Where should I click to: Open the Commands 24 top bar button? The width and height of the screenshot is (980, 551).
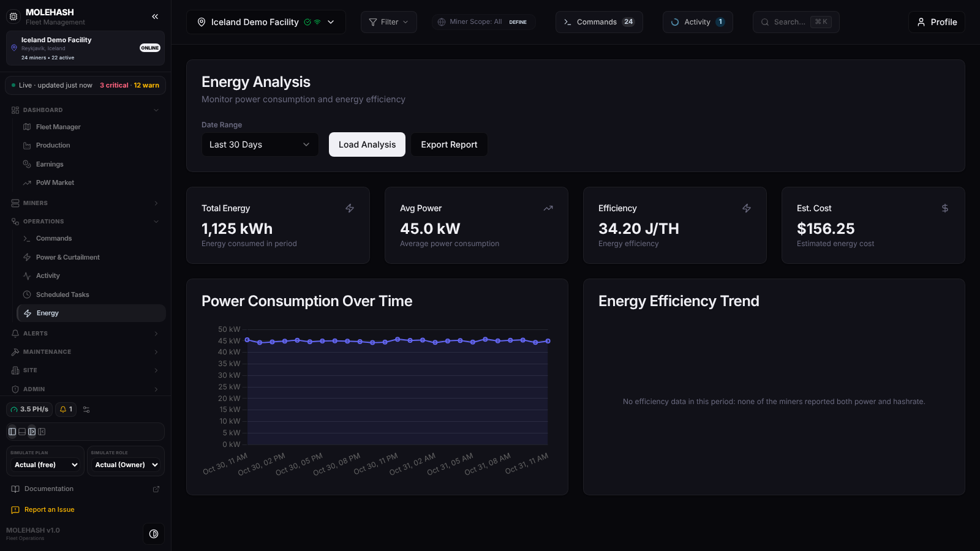coord(599,22)
